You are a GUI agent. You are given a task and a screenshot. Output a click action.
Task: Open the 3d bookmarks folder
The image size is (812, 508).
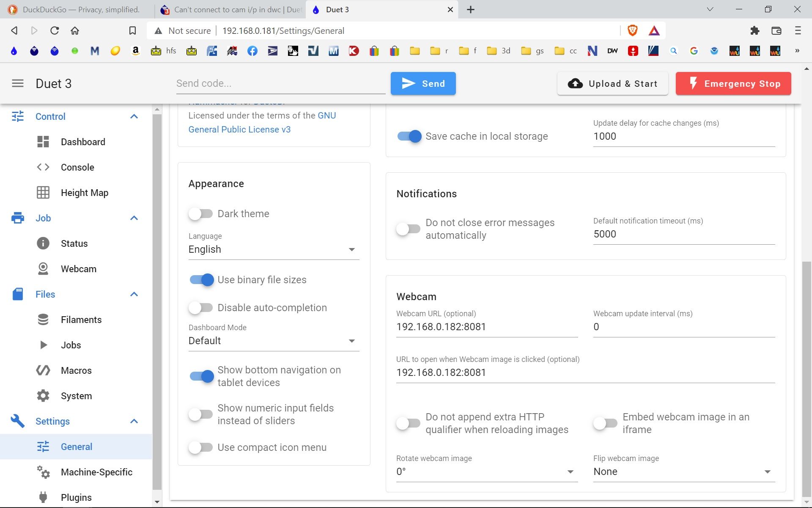499,51
